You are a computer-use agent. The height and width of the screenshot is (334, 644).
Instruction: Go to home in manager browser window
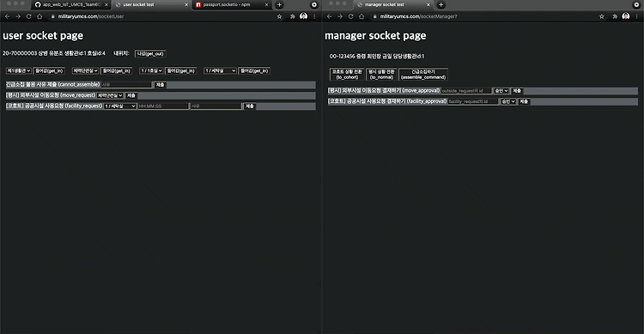[x=361, y=16]
